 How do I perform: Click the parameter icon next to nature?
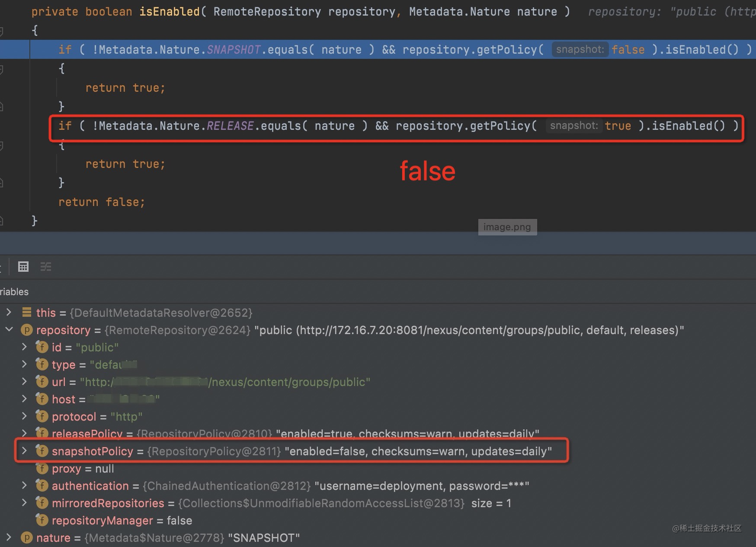coord(27,537)
